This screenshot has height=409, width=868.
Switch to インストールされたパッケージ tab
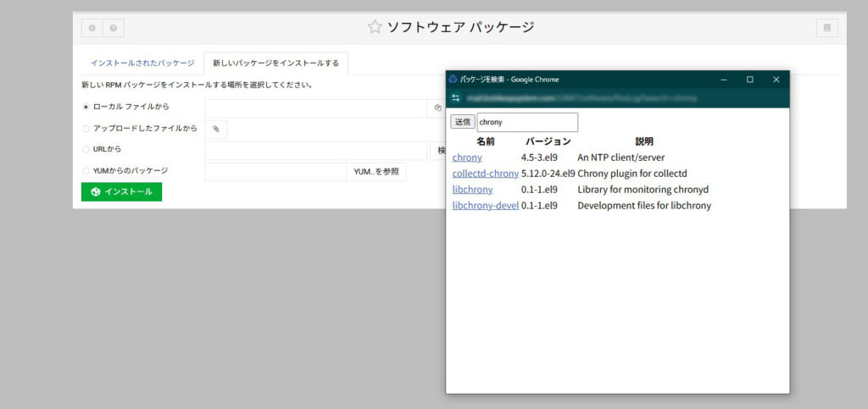click(142, 64)
